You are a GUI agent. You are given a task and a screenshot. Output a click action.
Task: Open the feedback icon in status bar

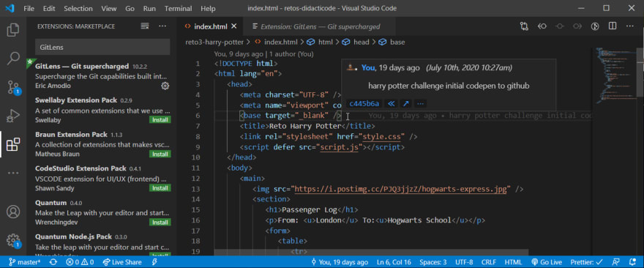615,262
